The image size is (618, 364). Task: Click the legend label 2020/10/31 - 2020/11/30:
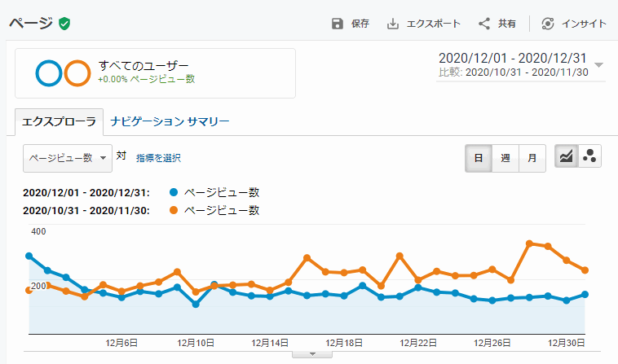coord(86,211)
